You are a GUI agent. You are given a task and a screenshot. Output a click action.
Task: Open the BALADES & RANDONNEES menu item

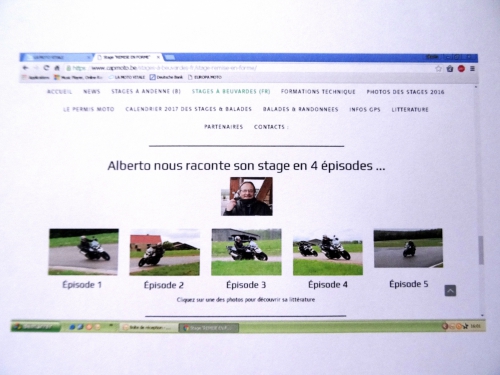pos(300,109)
